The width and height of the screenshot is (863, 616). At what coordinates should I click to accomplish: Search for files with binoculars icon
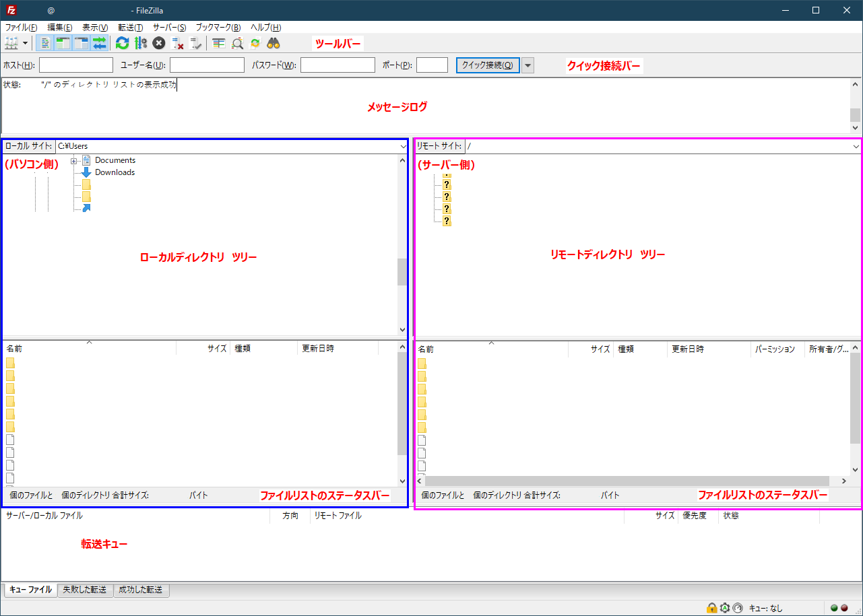(x=274, y=43)
